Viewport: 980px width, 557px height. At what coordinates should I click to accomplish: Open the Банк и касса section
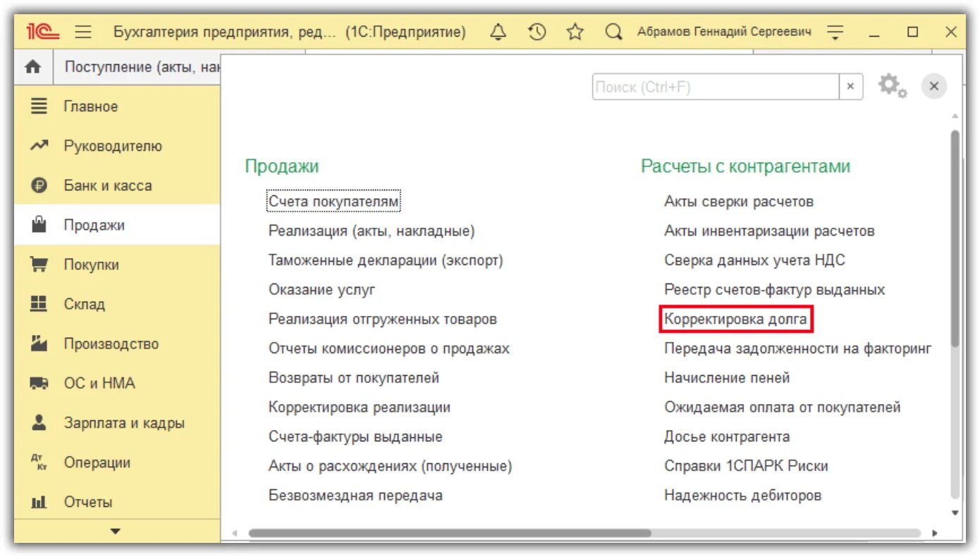coord(117,185)
